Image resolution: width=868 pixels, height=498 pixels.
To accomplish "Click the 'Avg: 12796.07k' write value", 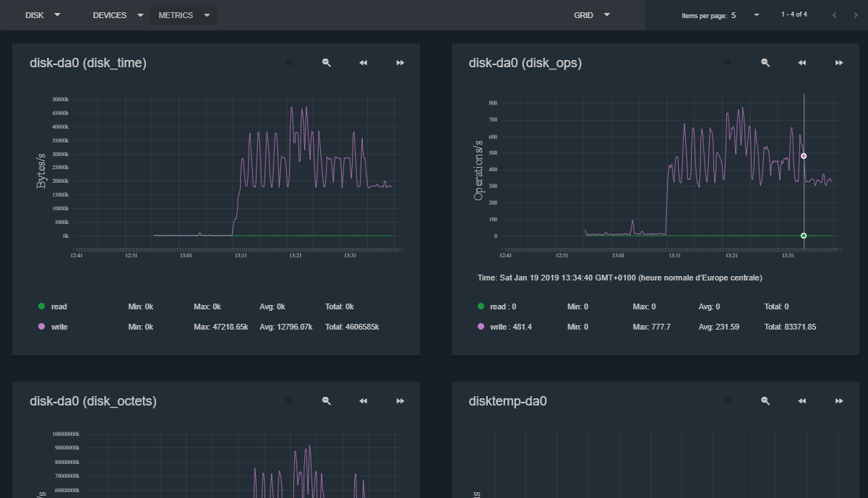I will (x=286, y=327).
